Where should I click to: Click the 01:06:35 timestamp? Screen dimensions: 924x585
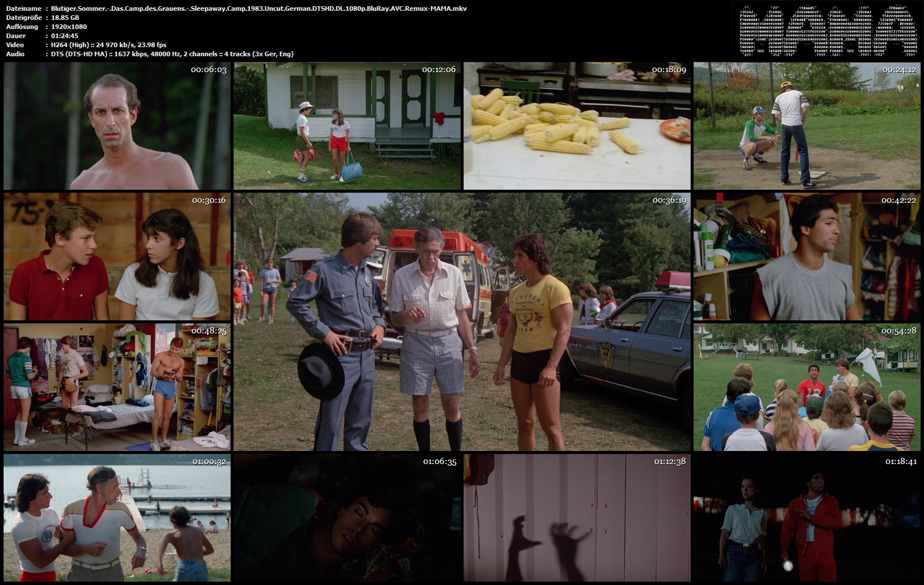tap(440, 462)
